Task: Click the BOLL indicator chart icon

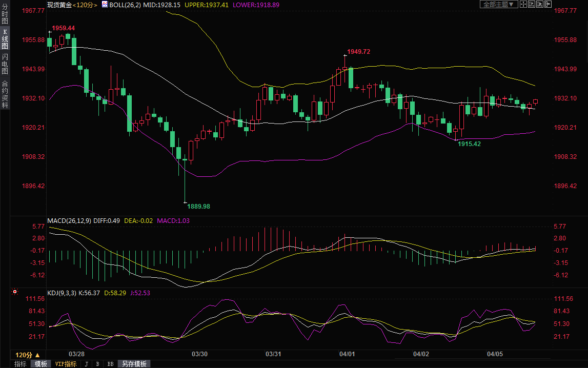Action: click(x=105, y=4)
